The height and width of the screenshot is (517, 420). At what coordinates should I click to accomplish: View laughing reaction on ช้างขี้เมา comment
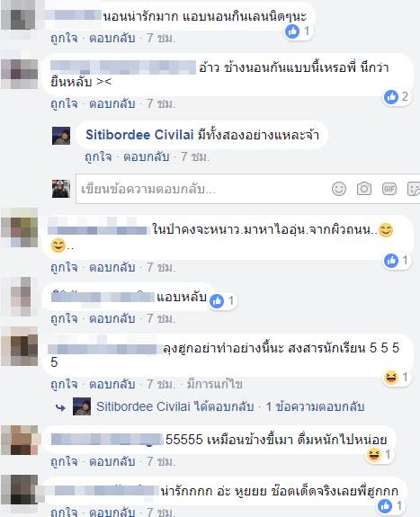click(x=380, y=455)
